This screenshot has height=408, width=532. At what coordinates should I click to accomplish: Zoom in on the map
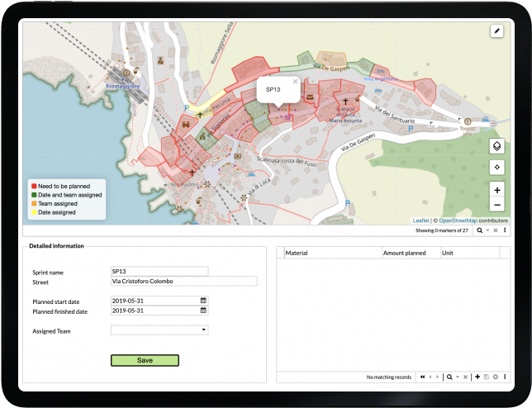click(496, 189)
